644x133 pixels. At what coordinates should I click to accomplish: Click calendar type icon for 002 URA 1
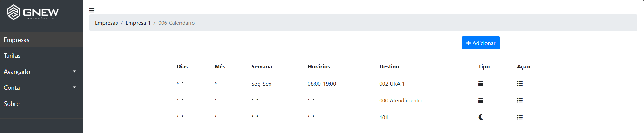tap(481, 84)
